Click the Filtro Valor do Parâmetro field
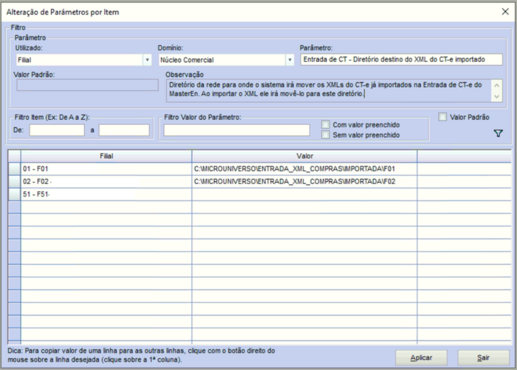The image size is (517, 370). click(x=236, y=130)
